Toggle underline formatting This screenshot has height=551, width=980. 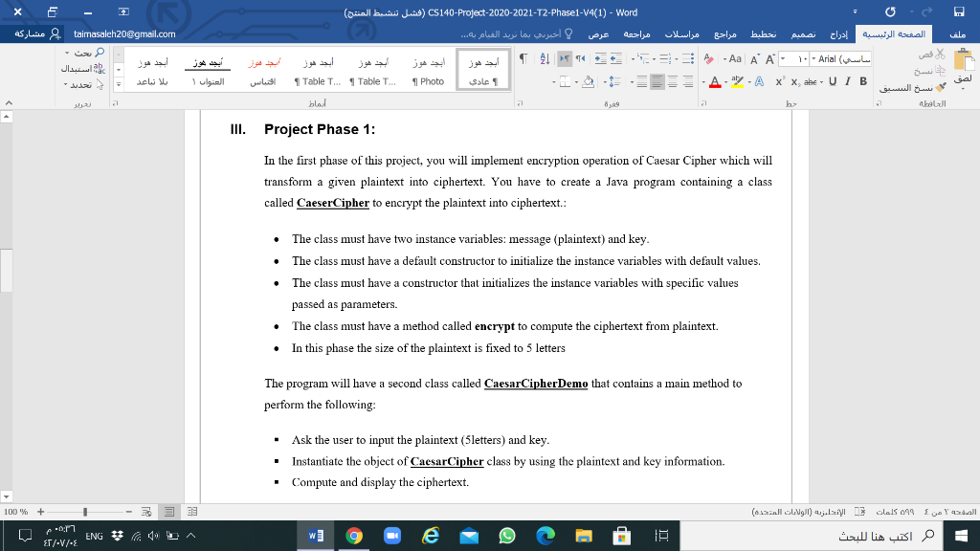[x=832, y=81]
